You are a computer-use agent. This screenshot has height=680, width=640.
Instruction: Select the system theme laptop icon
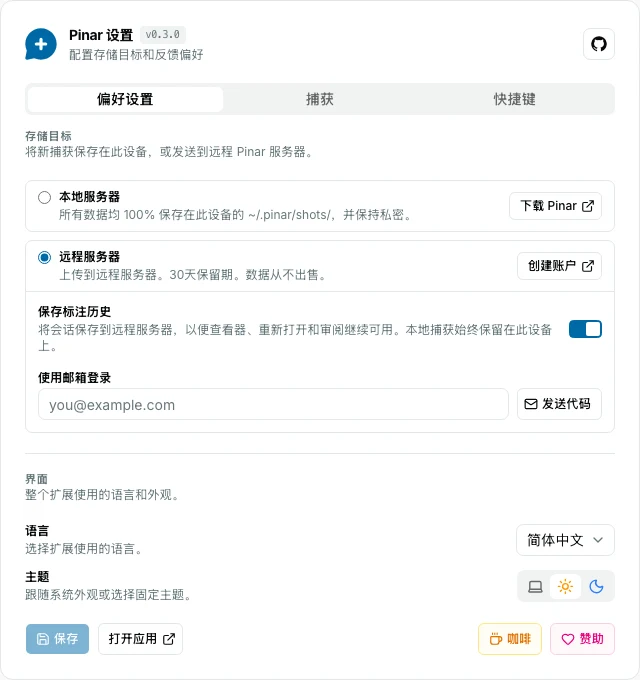pos(535,586)
